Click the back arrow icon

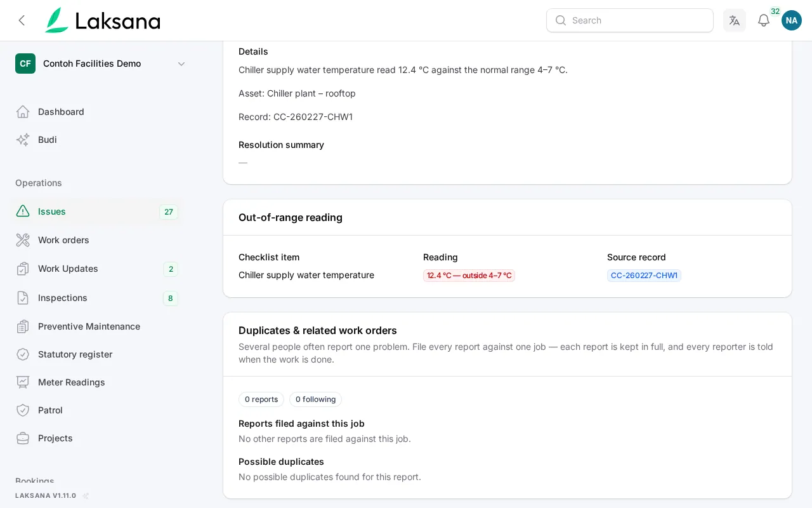coord(22,20)
